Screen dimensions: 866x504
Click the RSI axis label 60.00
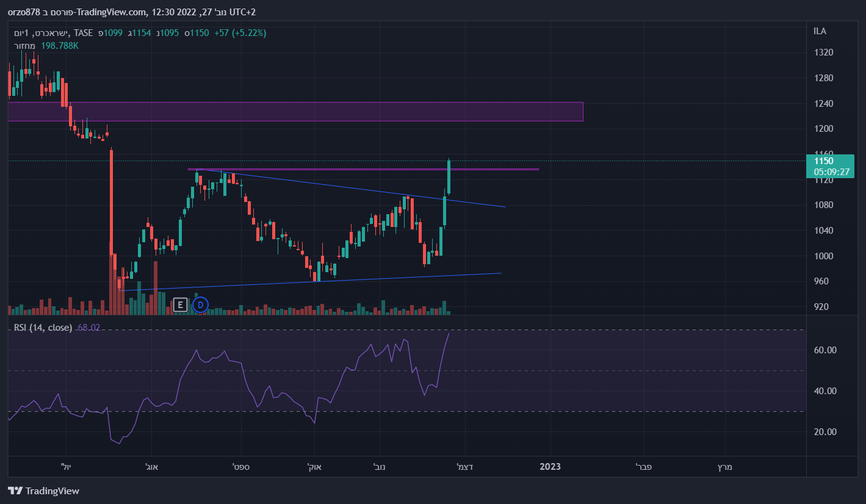pyautogui.click(x=825, y=350)
